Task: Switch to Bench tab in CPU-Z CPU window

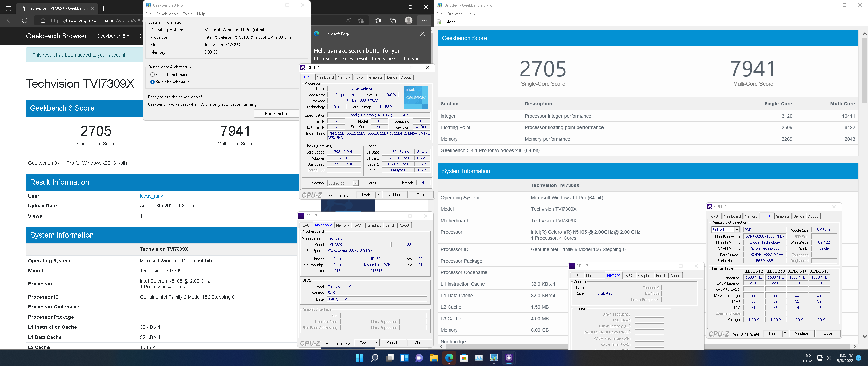Action: (x=392, y=77)
